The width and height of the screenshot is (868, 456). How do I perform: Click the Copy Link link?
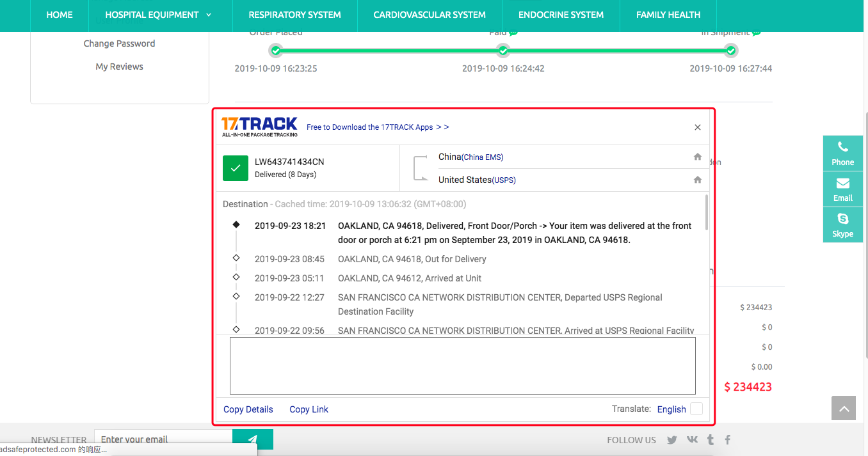pyautogui.click(x=309, y=409)
